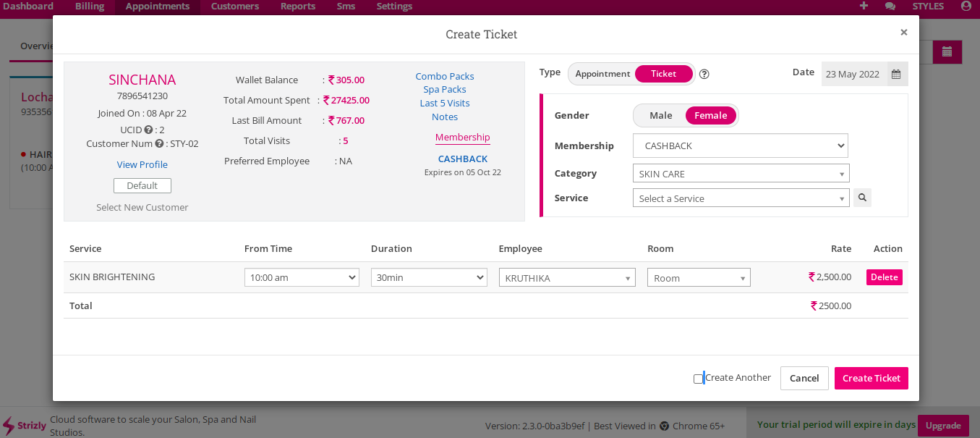Expand the Select a Service dropdown
The image size is (980, 438).
(x=741, y=198)
